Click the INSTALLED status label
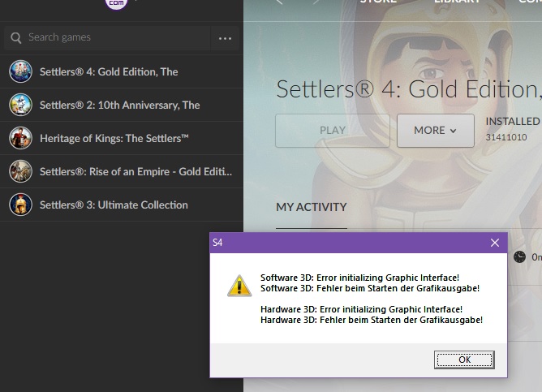Screen dimensions: 542x392 (513, 122)
